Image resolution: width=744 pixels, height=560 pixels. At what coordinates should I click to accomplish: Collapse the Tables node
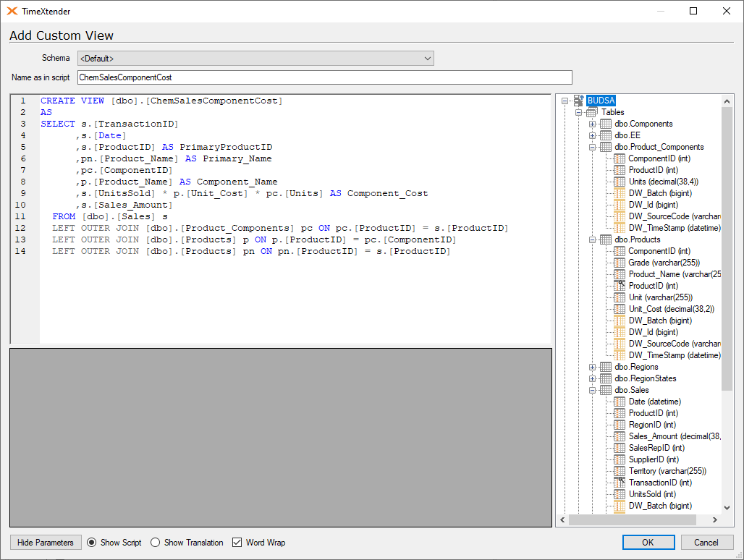tap(578, 112)
